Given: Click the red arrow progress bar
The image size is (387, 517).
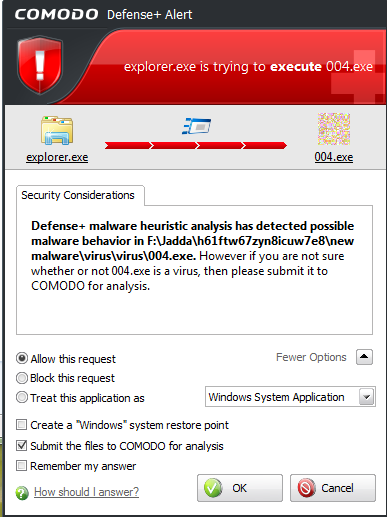Looking at the screenshot, I should (196, 145).
